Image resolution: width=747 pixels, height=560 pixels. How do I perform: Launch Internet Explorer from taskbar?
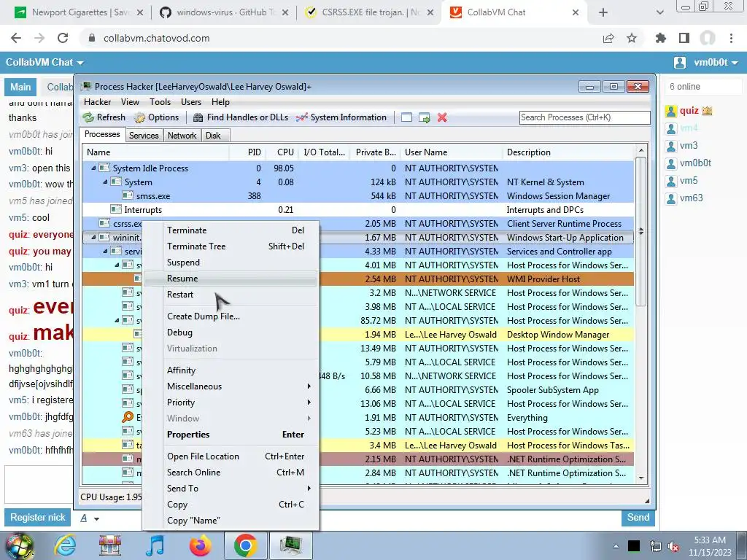(65, 545)
